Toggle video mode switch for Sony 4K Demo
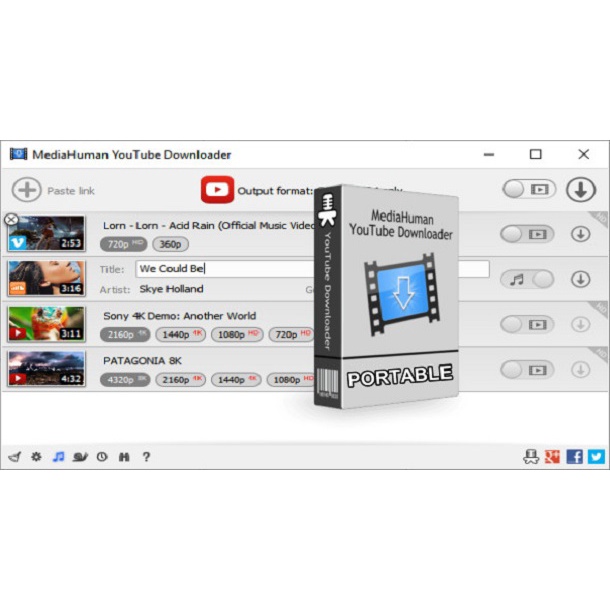Screen dimensions: 610x610 (527, 324)
